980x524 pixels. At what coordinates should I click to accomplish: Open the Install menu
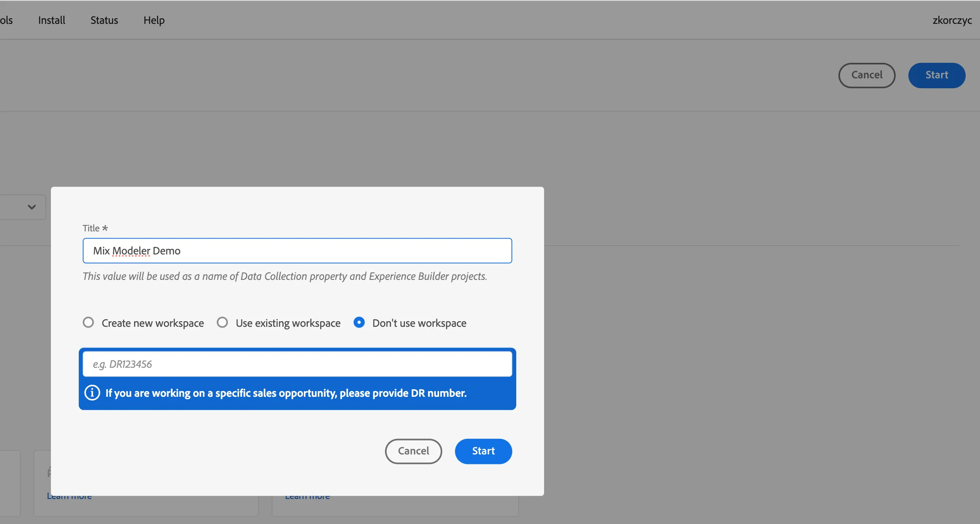pyautogui.click(x=52, y=20)
